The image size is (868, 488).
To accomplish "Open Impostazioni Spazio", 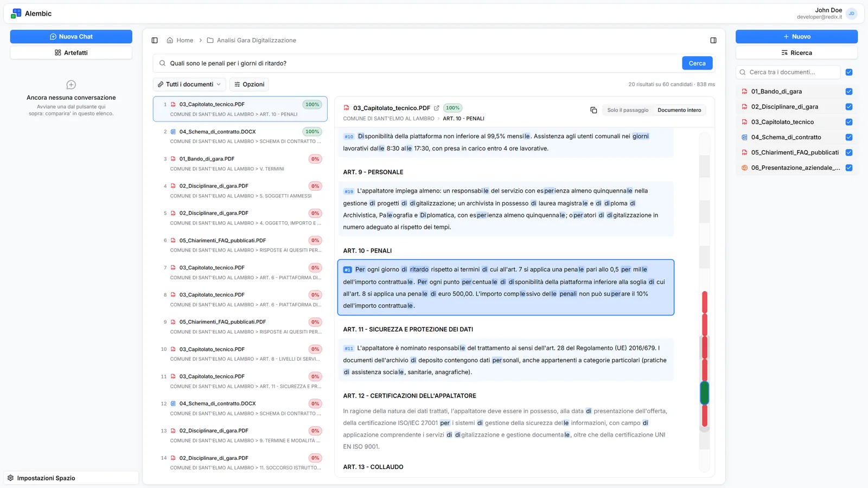I will pyautogui.click(x=71, y=478).
